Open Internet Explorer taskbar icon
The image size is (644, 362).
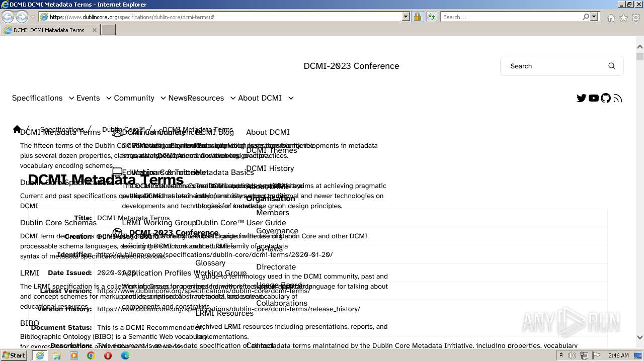[x=40, y=355]
